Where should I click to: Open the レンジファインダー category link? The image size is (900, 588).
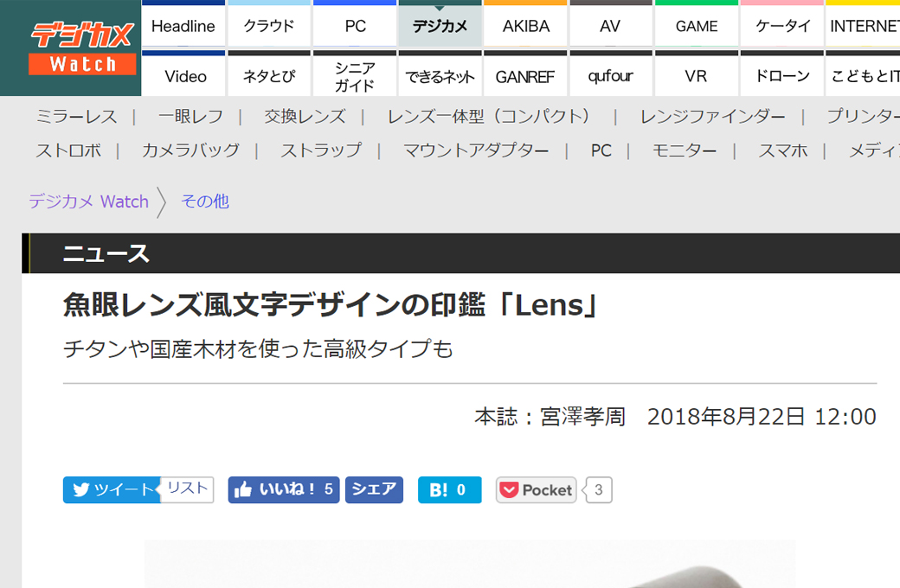coord(713,117)
